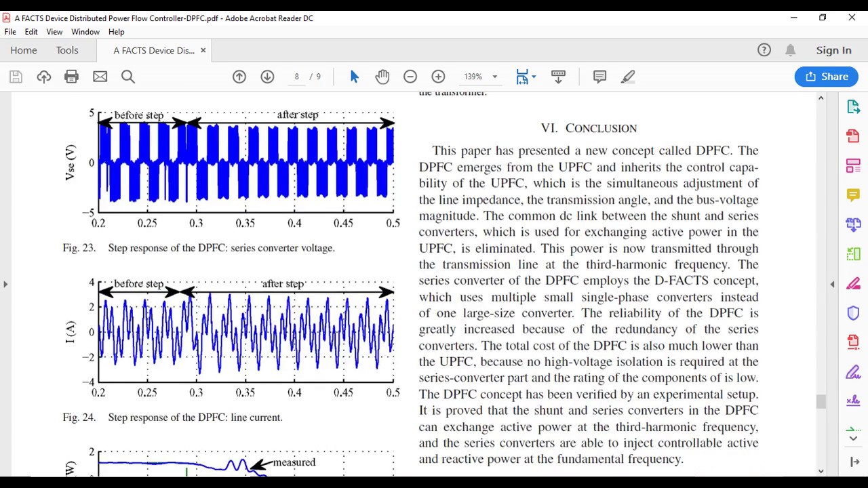Screen dimensions: 868x488
Task: Open Protect shield tool in sidebar
Action: click(x=853, y=313)
